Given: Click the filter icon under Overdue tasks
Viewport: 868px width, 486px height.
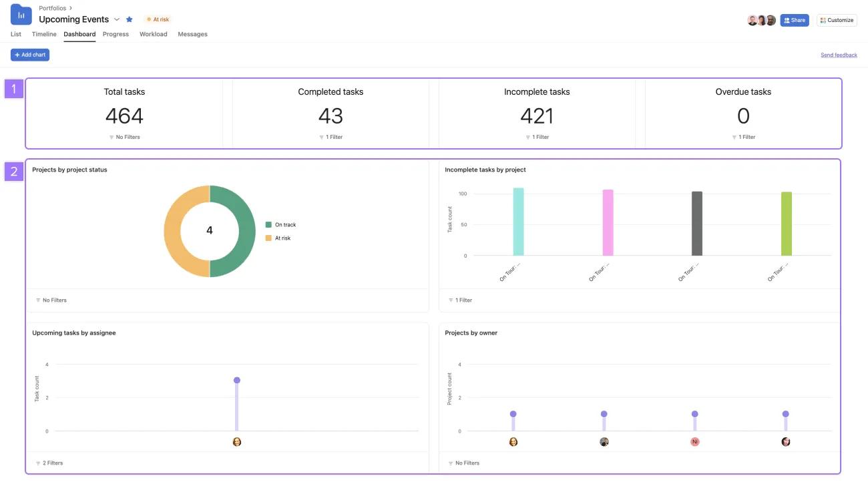Looking at the screenshot, I should pos(743,137).
